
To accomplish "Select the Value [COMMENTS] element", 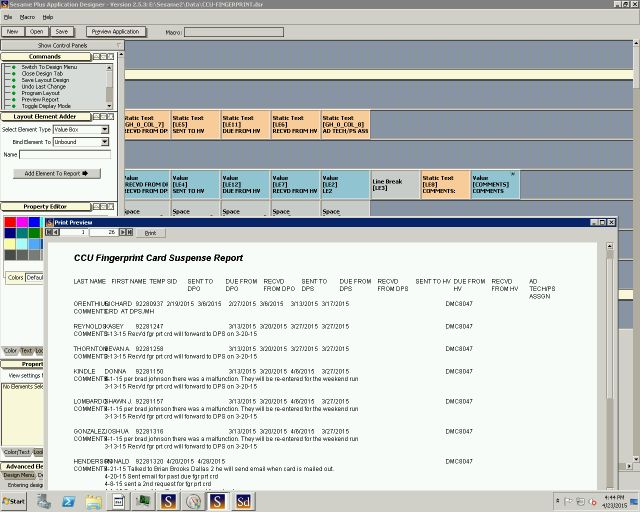I will coord(495,185).
